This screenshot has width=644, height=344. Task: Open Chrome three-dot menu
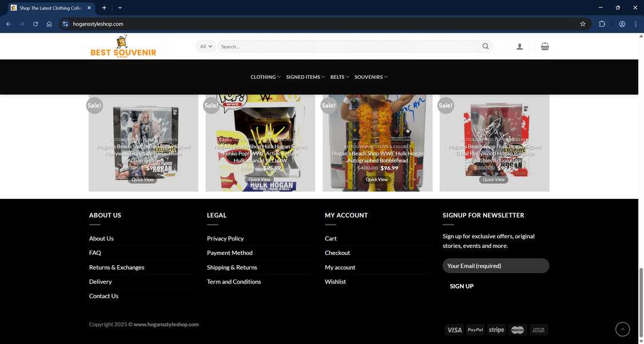[x=636, y=24]
